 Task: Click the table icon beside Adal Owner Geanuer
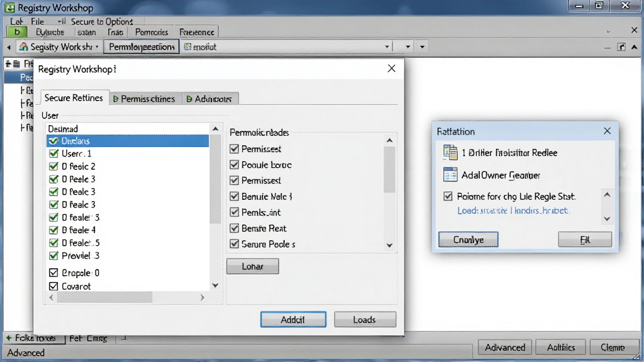pyautogui.click(x=450, y=175)
